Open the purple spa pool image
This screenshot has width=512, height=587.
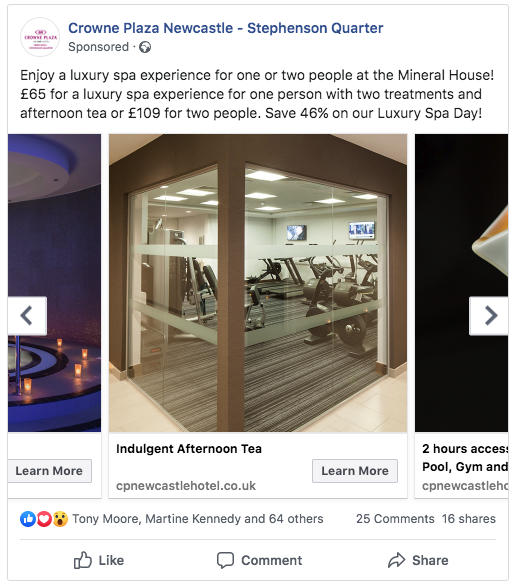point(55,283)
